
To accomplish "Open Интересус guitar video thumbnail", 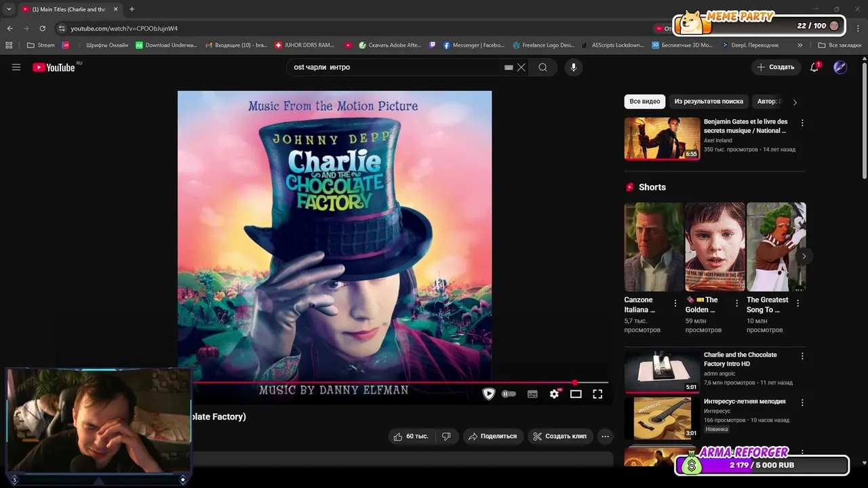I will [662, 418].
